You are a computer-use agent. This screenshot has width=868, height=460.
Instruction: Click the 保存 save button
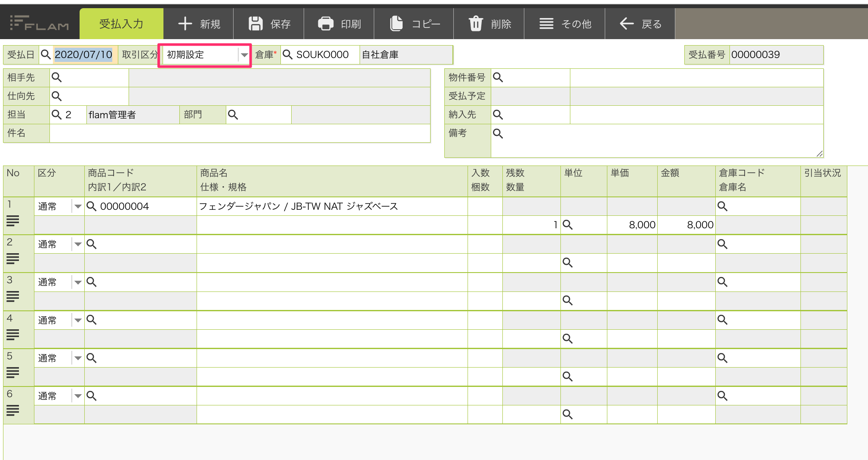click(x=269, y=24)
